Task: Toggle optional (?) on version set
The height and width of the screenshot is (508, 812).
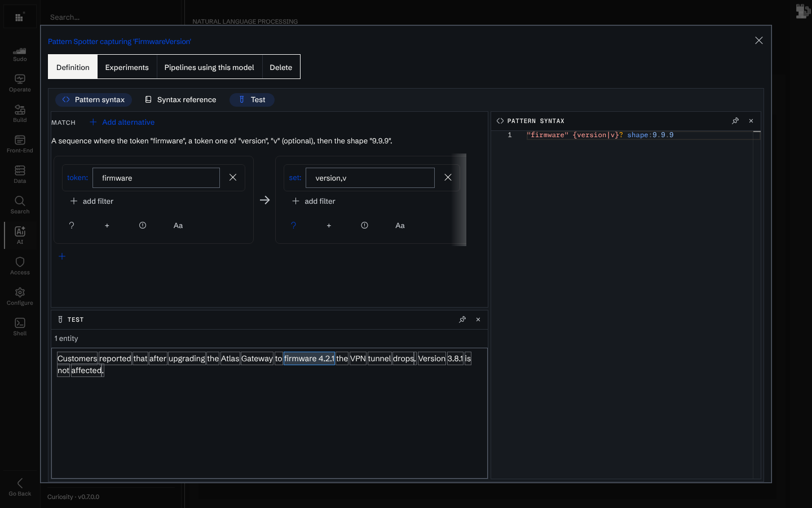Action: pos(293,225)
